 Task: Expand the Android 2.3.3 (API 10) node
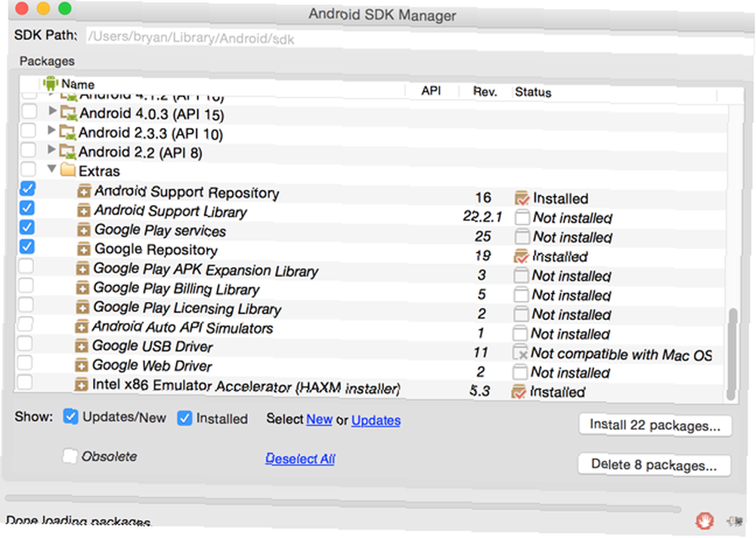point(51,130)
